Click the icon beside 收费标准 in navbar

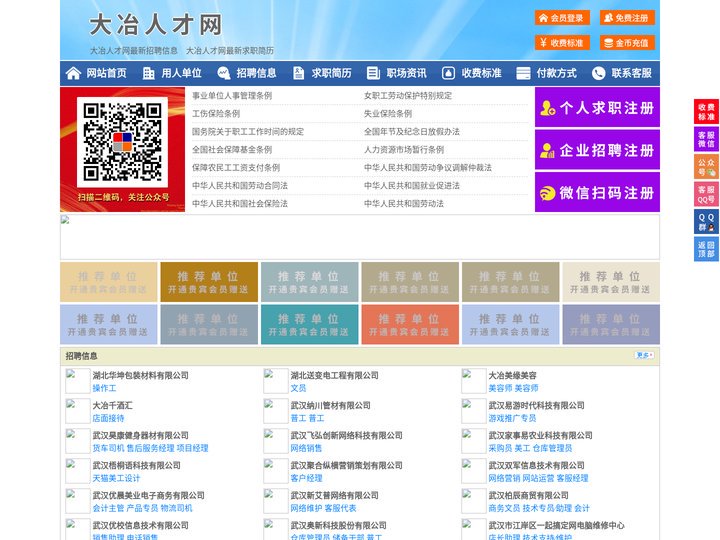(x=448, y=73)
